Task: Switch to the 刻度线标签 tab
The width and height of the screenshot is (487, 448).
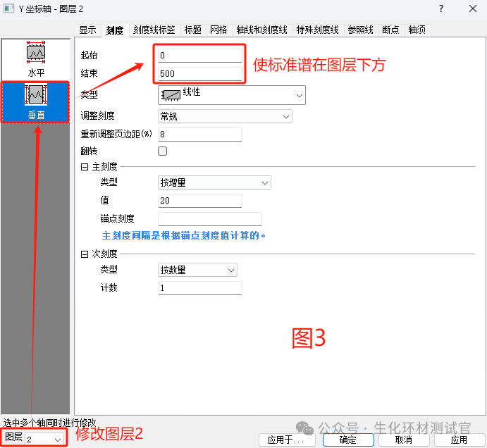Action: coord(154,30)
